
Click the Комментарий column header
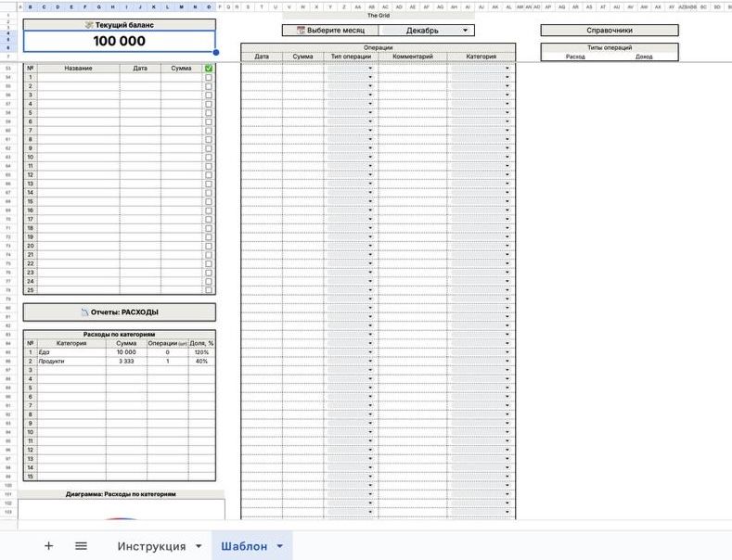pos(413,57)
